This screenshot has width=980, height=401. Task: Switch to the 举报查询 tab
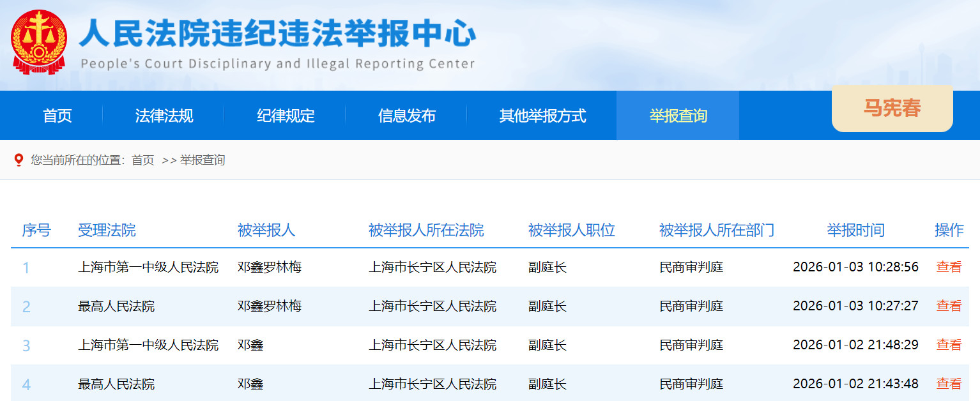pyautogui.click(x=677, y=115)
